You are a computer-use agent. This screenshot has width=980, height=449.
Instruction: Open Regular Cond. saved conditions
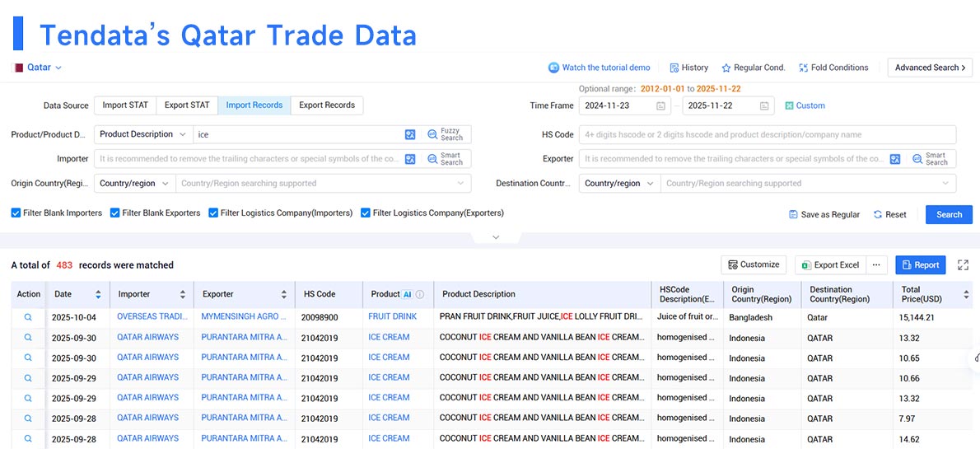754,68
